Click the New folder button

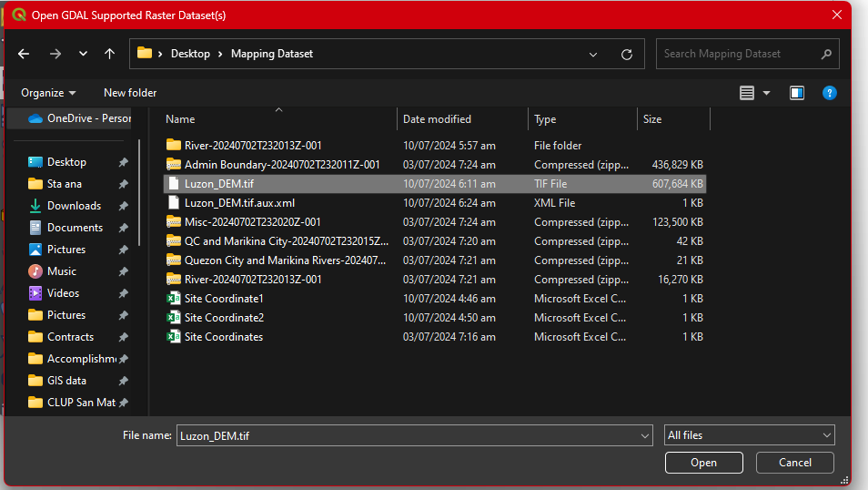coord(130,93)
